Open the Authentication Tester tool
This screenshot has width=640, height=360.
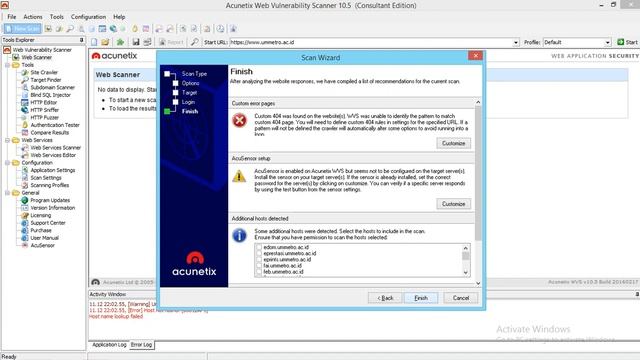(55, 125)
